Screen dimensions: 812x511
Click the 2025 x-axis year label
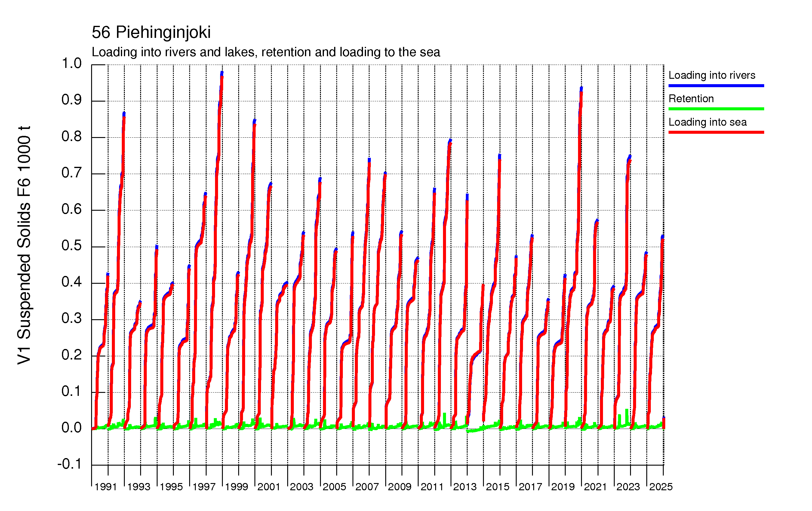(661, 487)
